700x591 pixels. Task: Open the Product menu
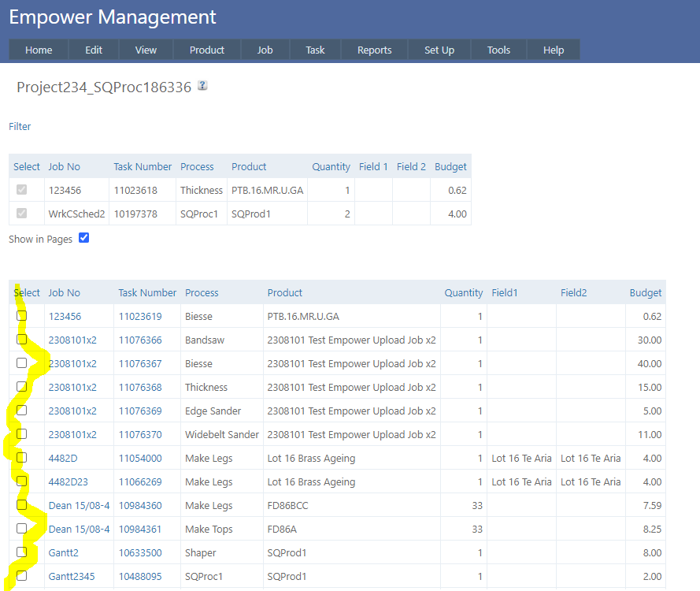pos(207,50)
